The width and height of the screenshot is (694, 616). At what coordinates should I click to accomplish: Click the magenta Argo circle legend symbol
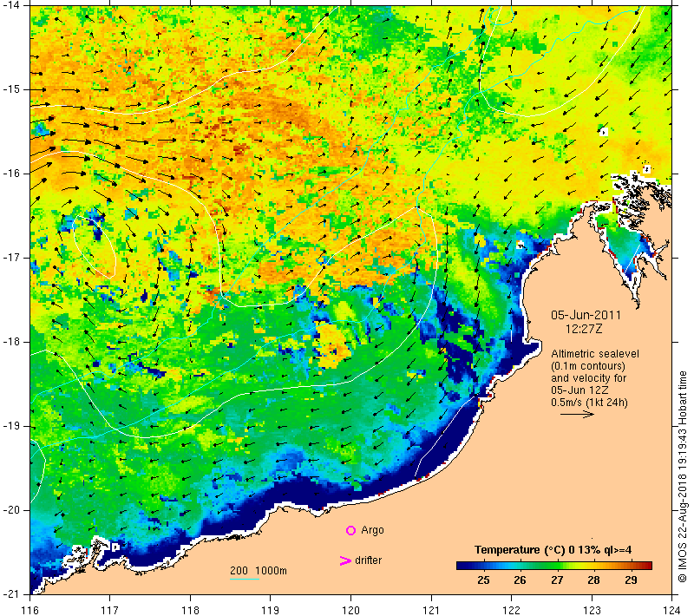tap(350, 530)
